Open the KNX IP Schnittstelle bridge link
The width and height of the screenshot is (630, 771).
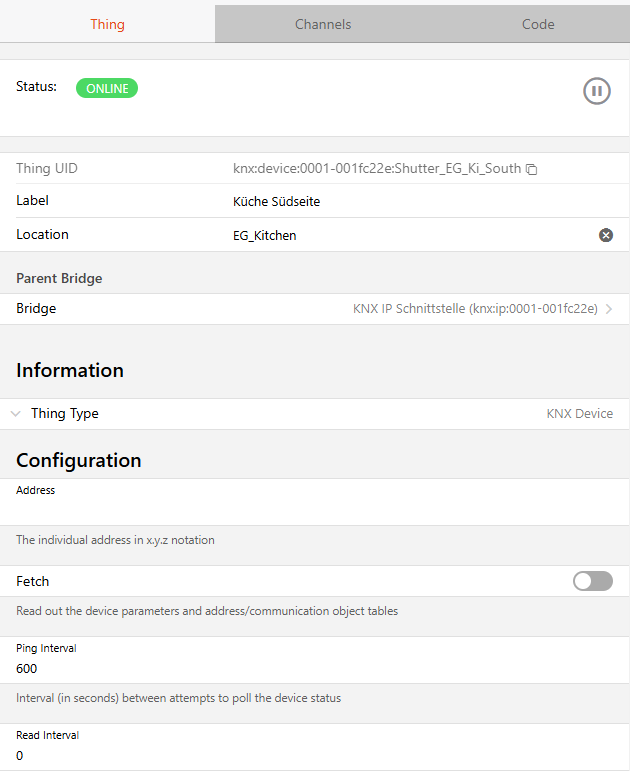click(475, 309)
